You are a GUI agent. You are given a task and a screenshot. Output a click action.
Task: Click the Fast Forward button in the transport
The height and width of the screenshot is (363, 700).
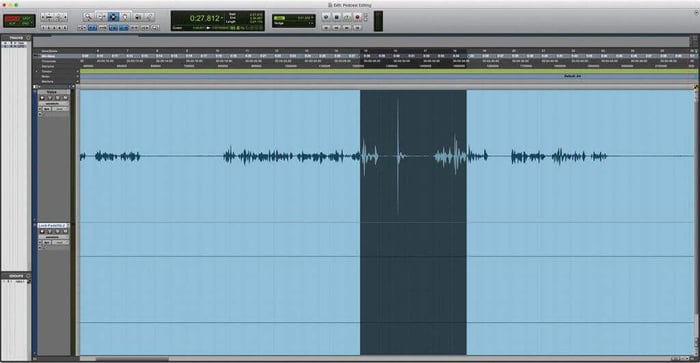tap(347, 27)
